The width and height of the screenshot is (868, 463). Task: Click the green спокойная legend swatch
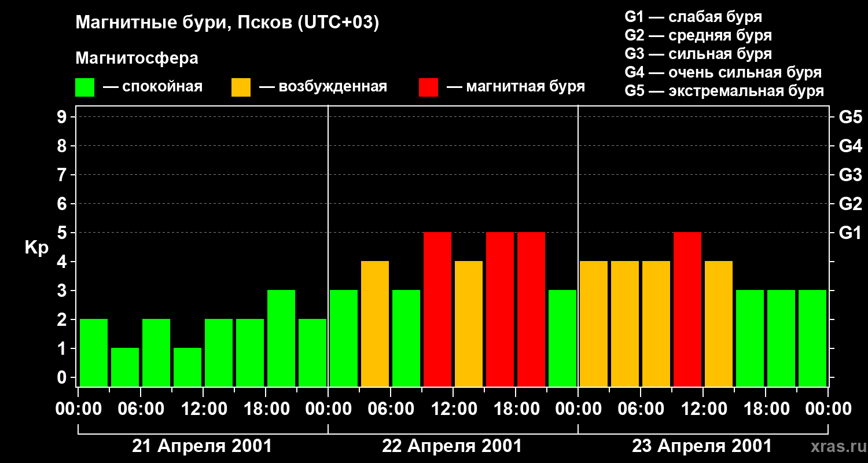point(84,87)
